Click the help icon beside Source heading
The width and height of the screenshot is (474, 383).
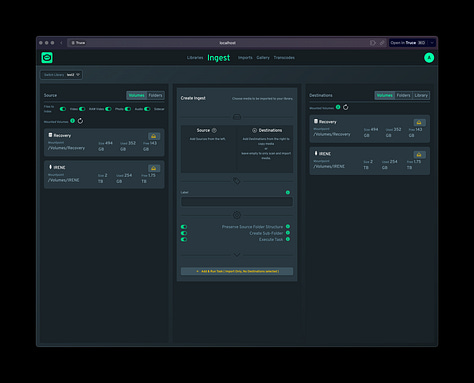(x=214, y=130)
